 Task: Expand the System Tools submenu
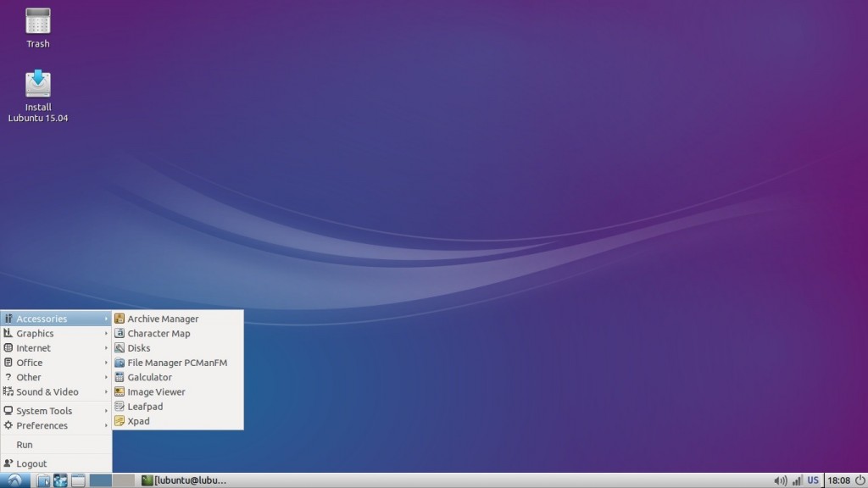pyautogui.click(x=42, y=411)
